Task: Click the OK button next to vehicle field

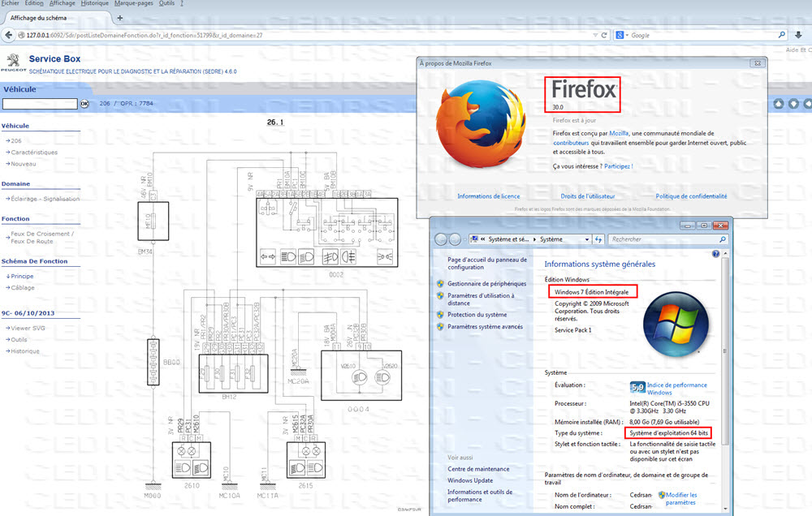Action: tap(84, 104)
